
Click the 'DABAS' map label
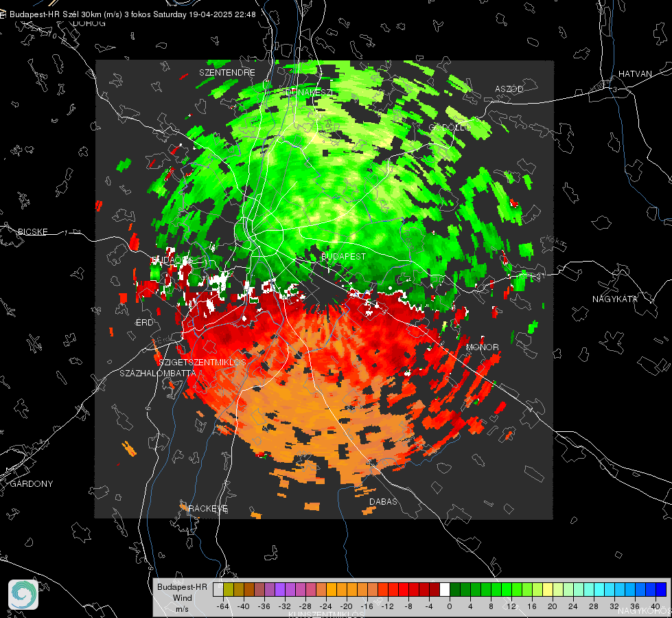tap(383, 502)
